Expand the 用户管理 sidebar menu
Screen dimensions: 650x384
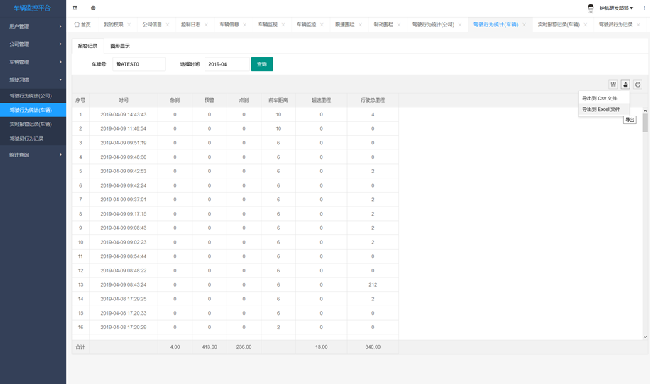[x=33, y=27]
